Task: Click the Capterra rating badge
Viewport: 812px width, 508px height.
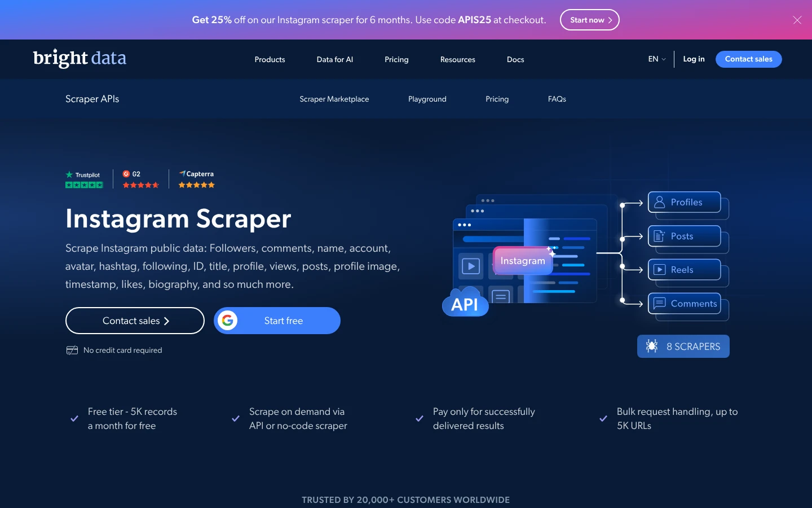Action: (197, 179)
